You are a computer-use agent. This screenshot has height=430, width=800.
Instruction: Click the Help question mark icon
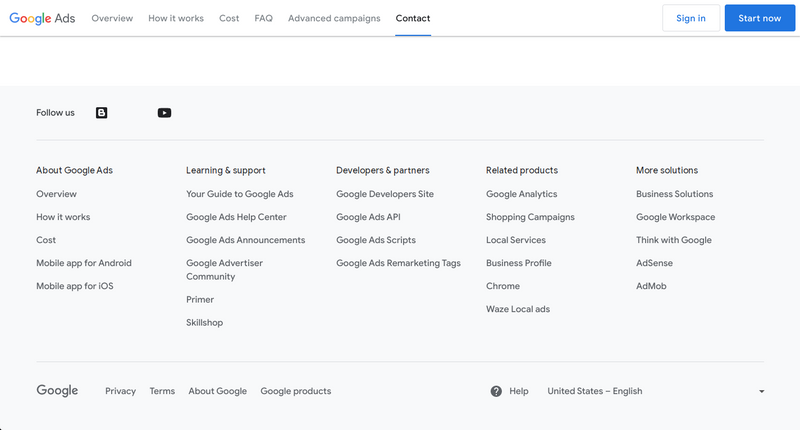coord(496,391)
